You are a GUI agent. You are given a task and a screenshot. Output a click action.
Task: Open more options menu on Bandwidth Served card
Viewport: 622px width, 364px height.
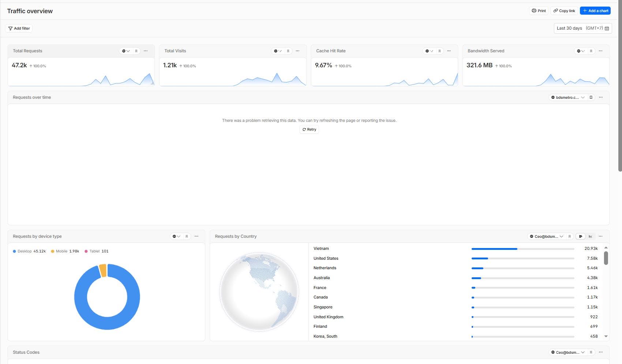[600, 51]
